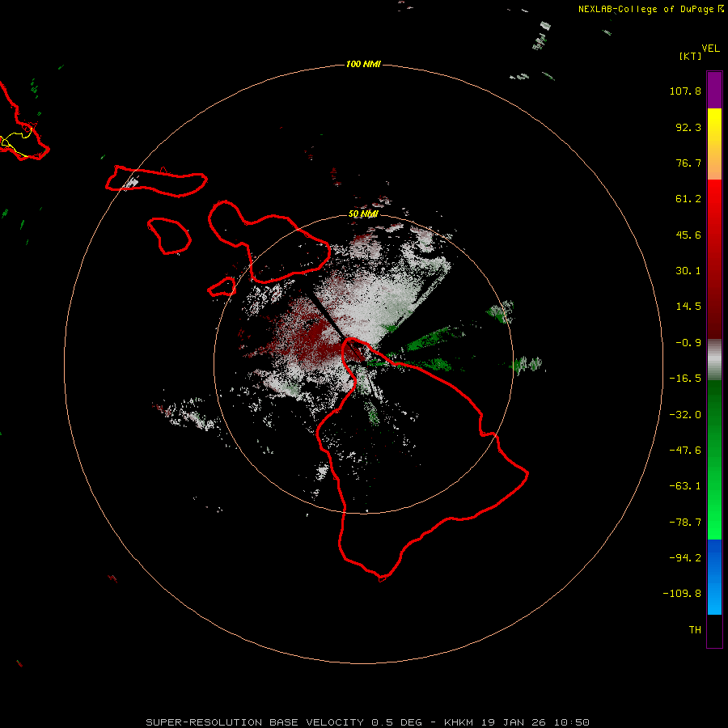The image size is (728, 728).
Task: Click the 50 NMI range ring label
Action: pyautogui.click(x=363, y=214)
